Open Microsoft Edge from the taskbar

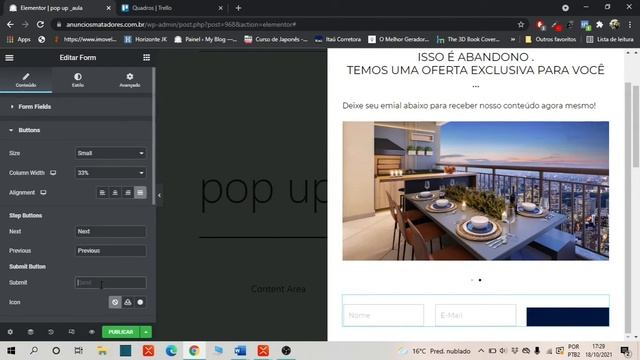click(x=171, y=351)
